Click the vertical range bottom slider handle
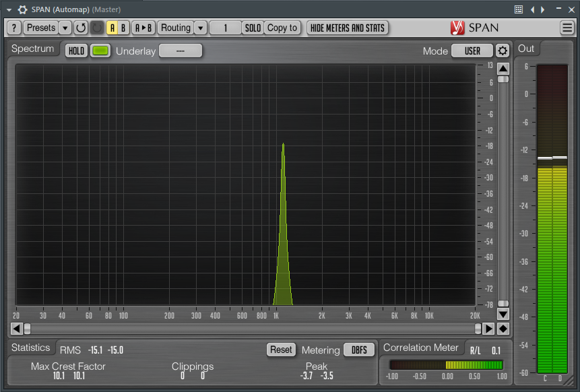Image resolution: width=580 pixels, height=392 pixels. pos(503,304)
